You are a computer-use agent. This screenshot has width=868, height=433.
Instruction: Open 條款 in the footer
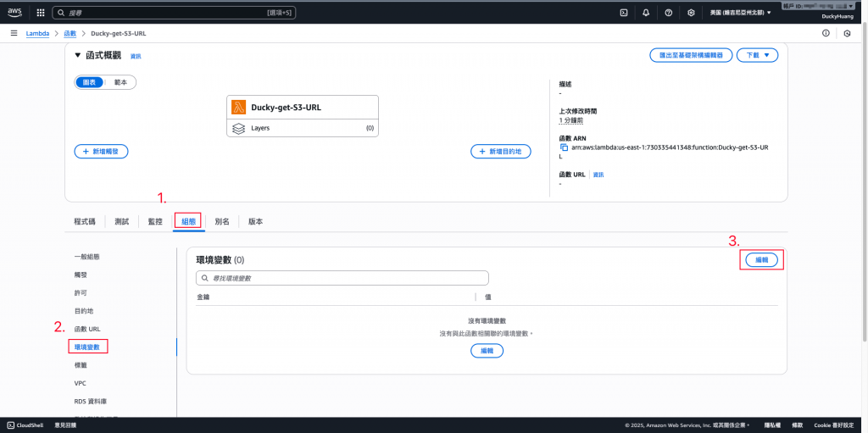pos(797,425)
